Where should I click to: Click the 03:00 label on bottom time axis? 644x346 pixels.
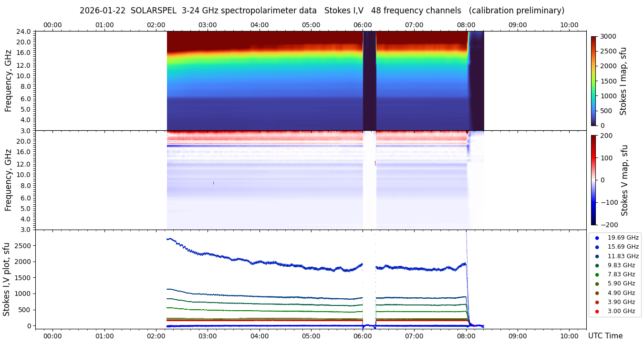coord(208,336)
